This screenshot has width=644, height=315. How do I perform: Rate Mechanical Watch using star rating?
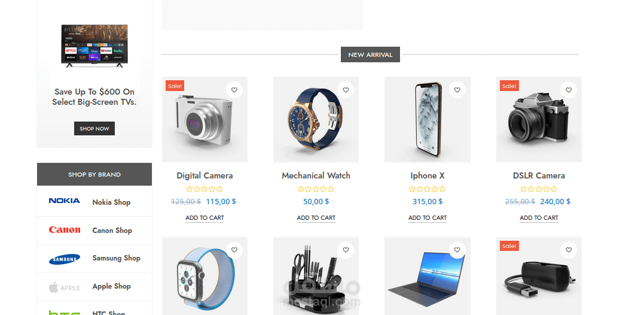click(316, 189)
